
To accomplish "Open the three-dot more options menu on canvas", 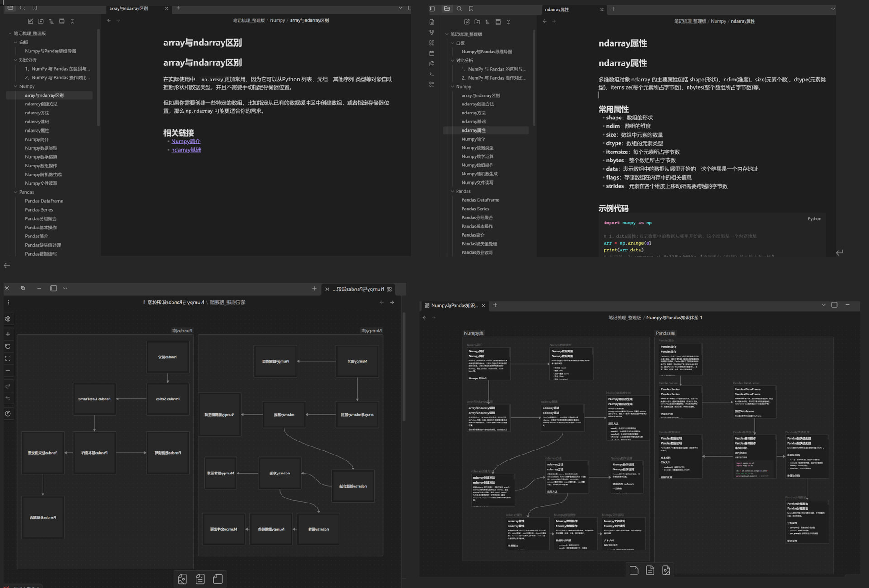I will click(x=8, y=302).
